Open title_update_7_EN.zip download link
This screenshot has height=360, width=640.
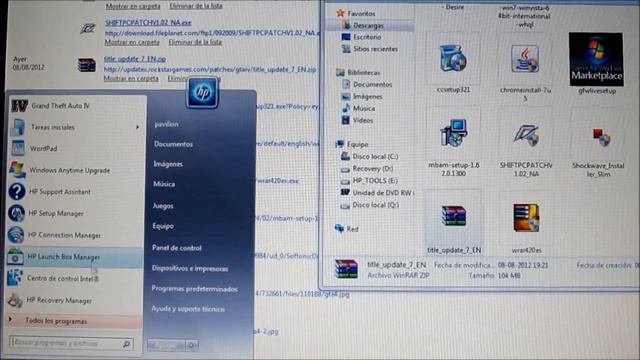point(135,59)
